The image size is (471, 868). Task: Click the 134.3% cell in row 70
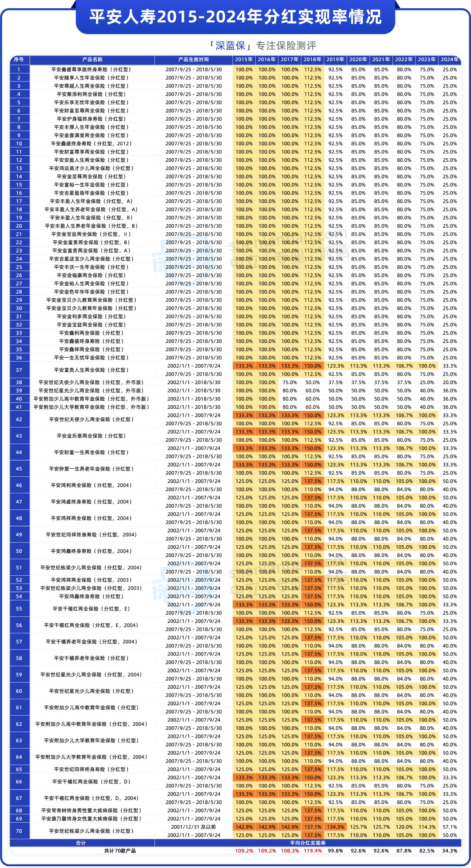335,827
